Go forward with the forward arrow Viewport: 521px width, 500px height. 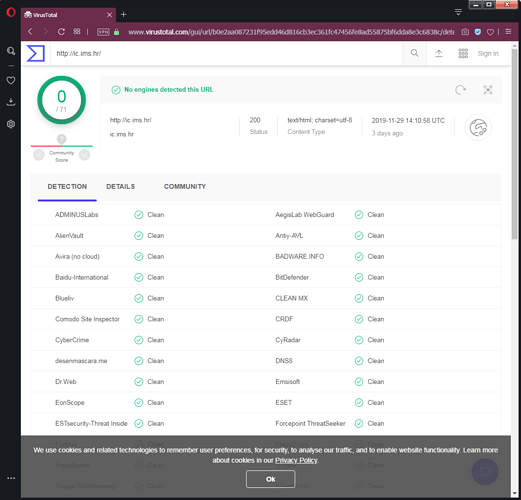46,32
